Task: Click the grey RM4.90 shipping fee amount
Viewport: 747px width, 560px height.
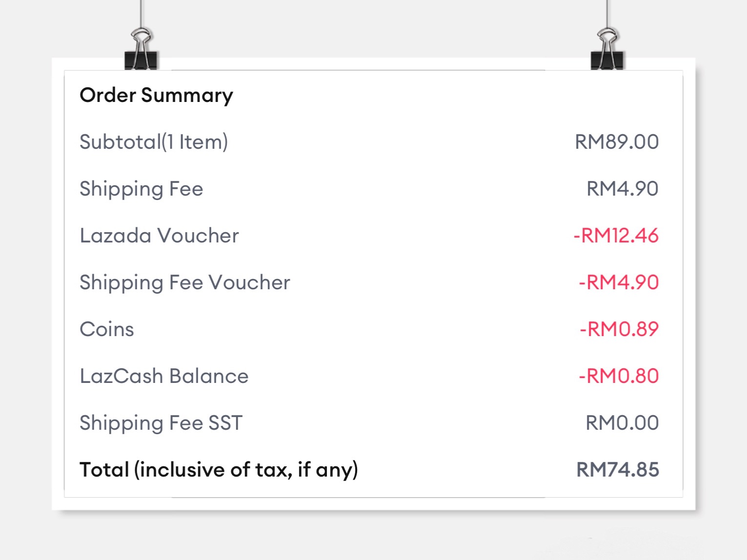Action: point(622,189)
